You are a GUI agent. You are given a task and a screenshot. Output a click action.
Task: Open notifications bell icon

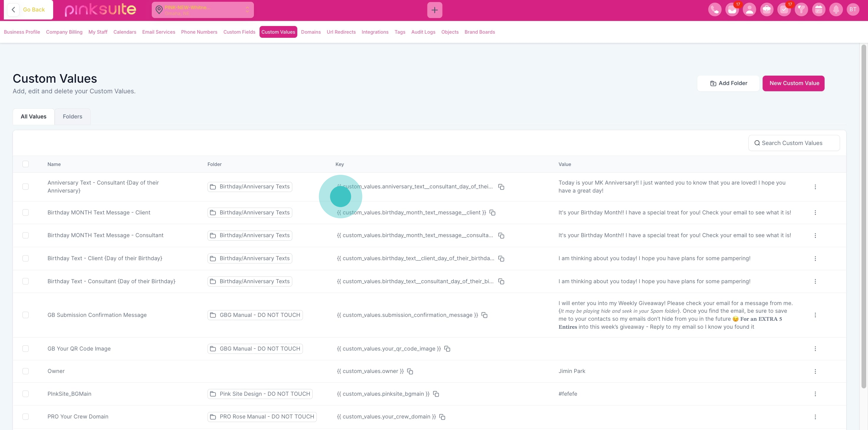[836, 9]
